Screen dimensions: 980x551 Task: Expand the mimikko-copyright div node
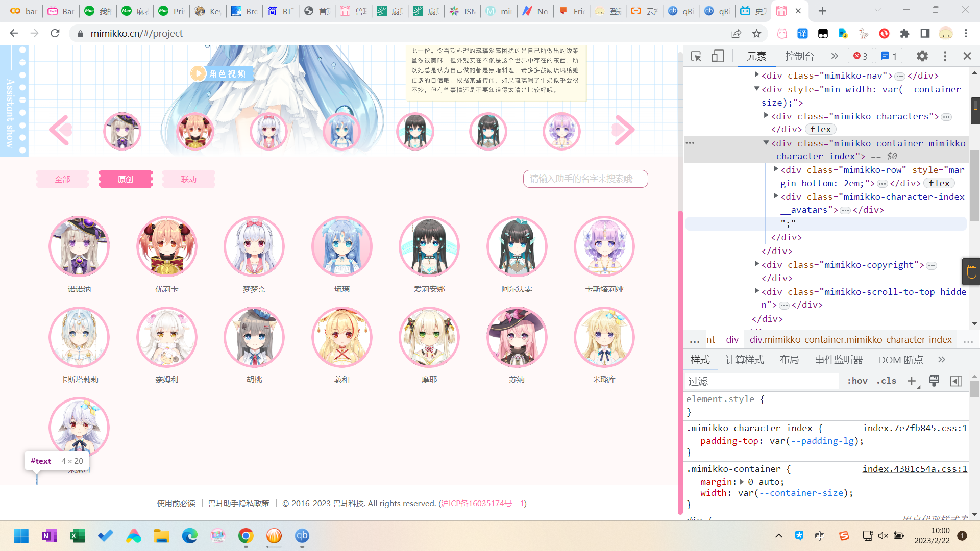[x=756, y=264]
